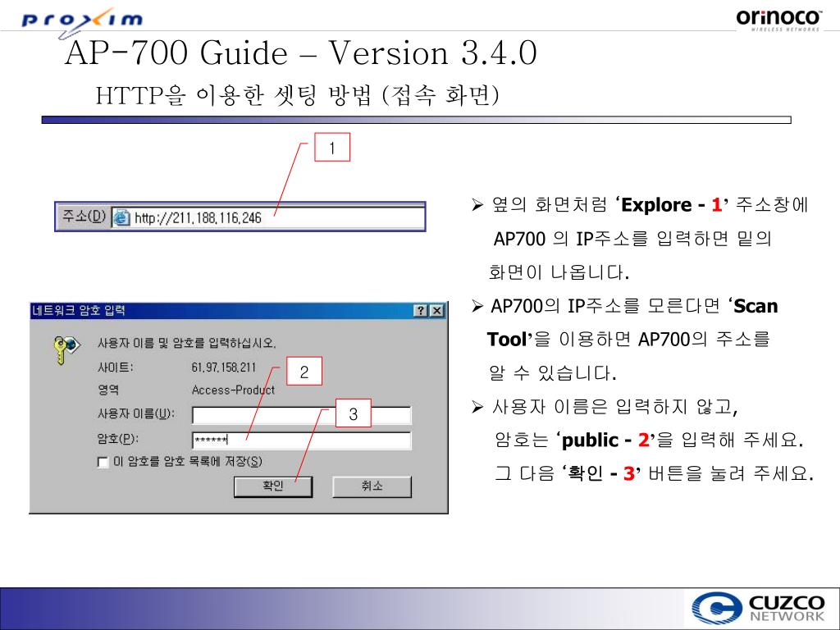Click the Orinoco wireless networks logo

pyautogui.click(x=778, y=19)
